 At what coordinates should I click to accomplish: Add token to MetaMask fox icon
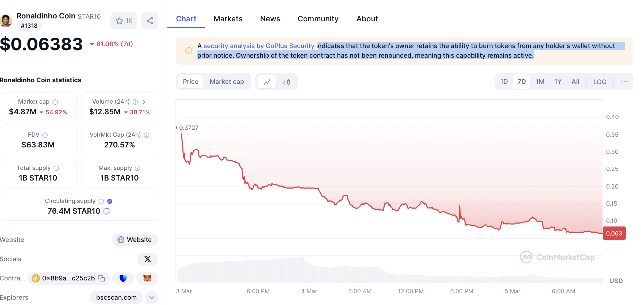pyautogui.click(x=147, y=278)
